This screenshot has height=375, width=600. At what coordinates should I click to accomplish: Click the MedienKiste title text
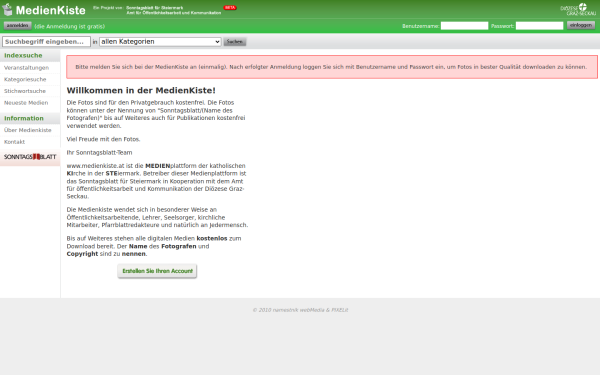pos(51,10)
